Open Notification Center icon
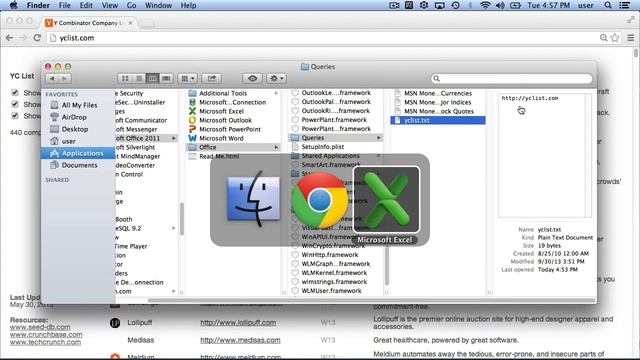640x360 pixels. coord(625,5)
